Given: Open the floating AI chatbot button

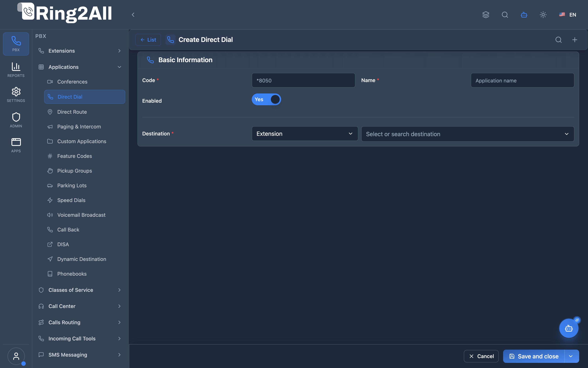Looking at the screenshot, I should click(x=569, y=328).
